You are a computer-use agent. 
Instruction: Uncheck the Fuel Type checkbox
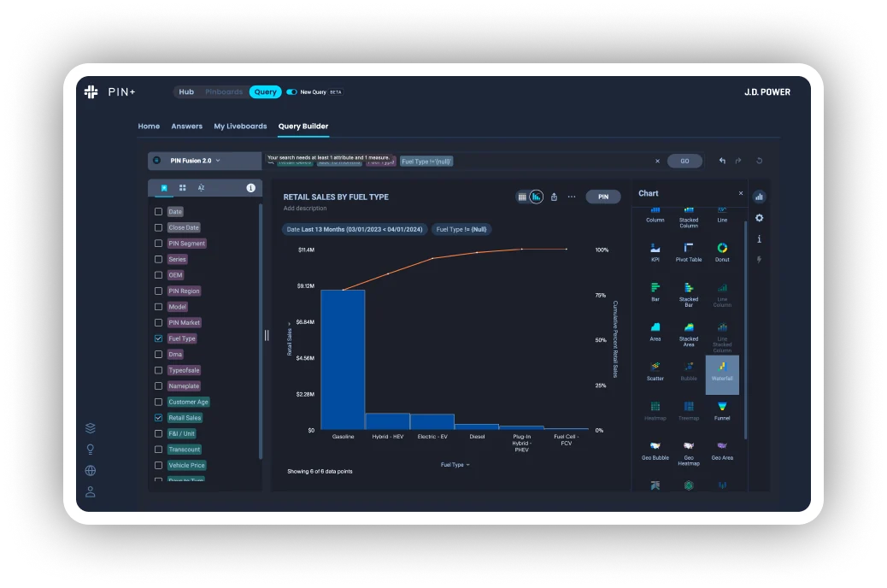coord(158,338)
